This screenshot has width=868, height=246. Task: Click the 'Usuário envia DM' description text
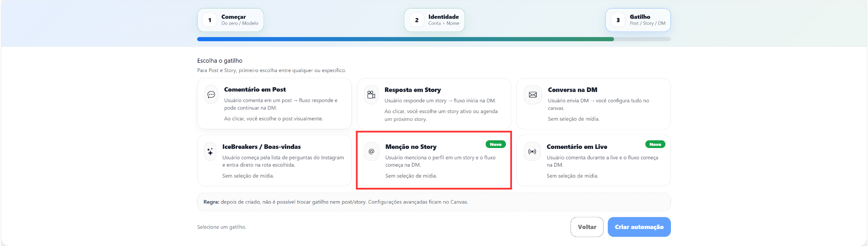(x=598, y=104)
